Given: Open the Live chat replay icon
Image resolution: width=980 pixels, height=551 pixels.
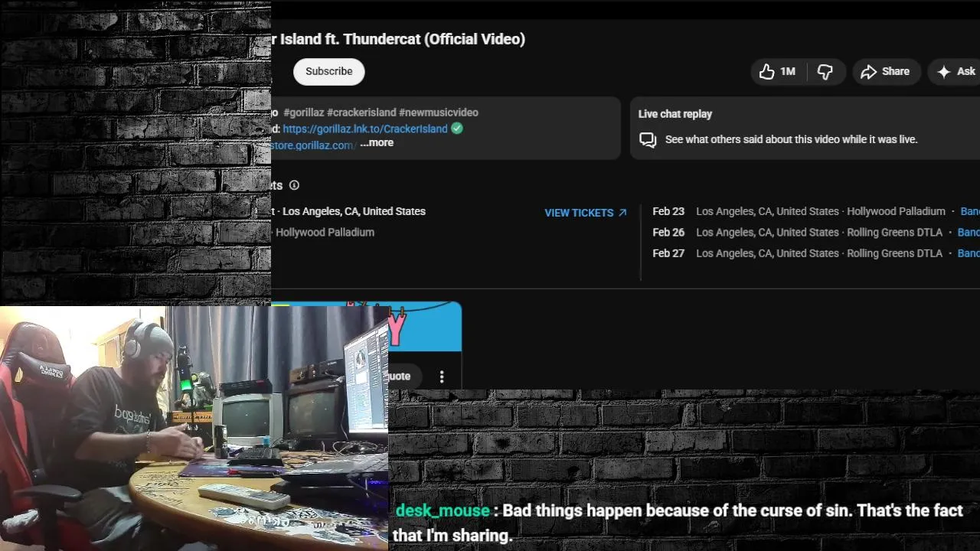Looking at the screenshot, I should coord(648,140).
